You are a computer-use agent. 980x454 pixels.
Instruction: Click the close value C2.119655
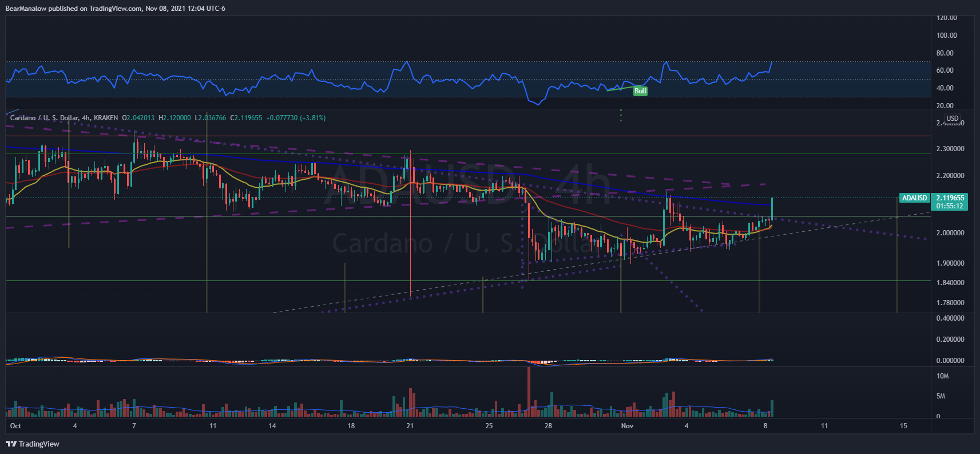pyautogui.click(x=246, y=118)
